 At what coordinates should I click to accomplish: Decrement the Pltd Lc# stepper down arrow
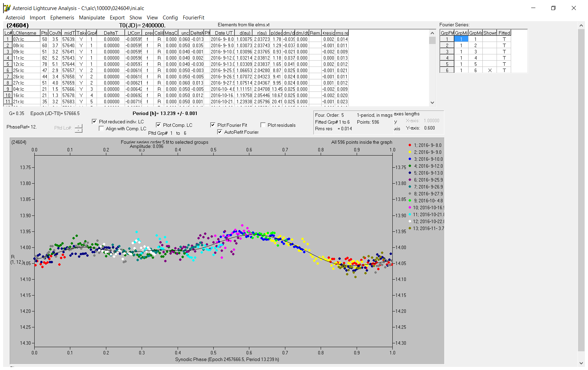pos(79,130)
